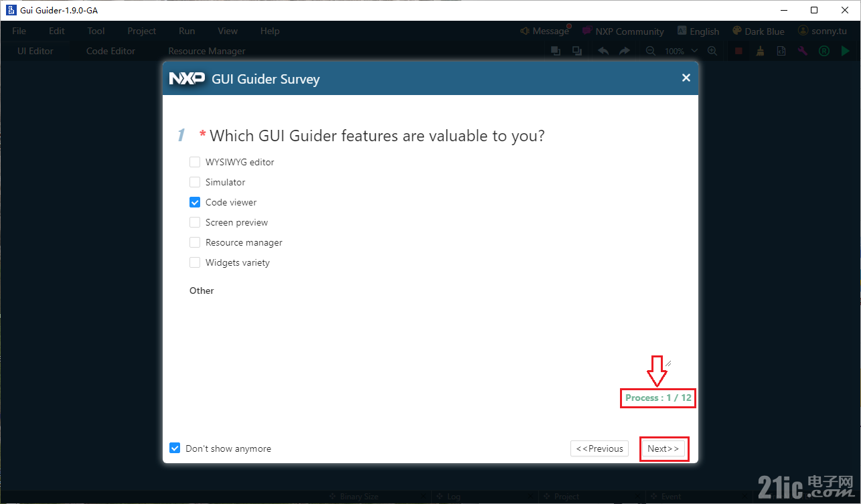Open the NXP Community chat link

(x=623, y=31)
